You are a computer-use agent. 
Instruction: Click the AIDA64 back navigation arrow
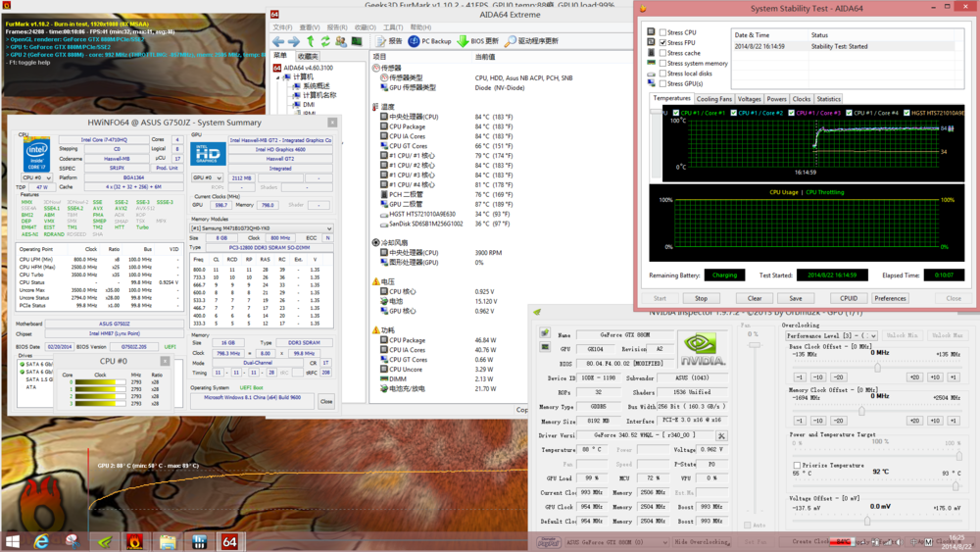278,41
